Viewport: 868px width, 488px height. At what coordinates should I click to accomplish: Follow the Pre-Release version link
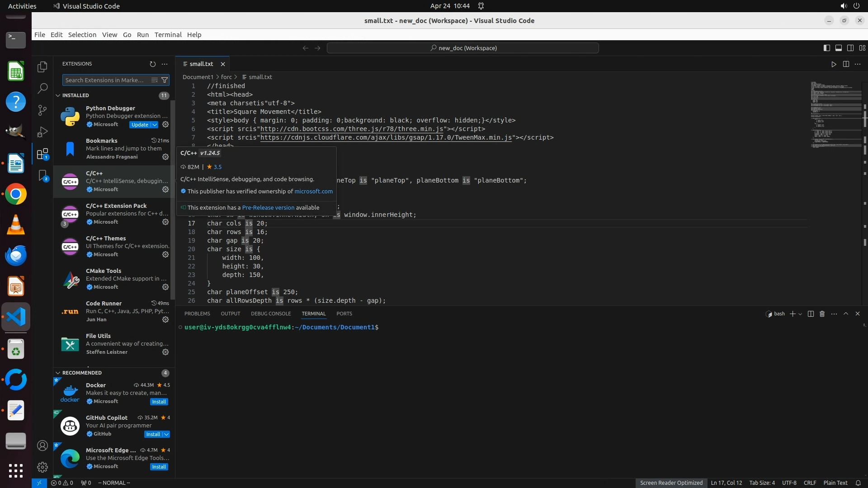coord(268,207)
